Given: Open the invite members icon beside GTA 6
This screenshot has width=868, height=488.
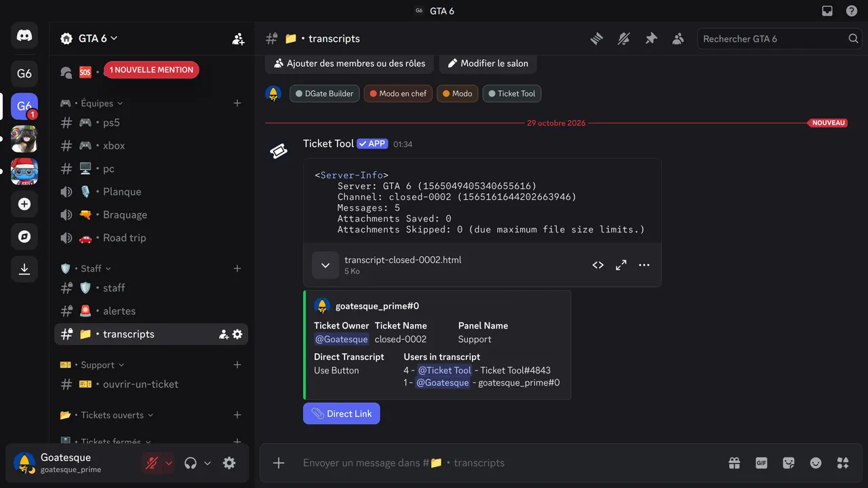Looking at the screenshot, I should pos(238,39).
